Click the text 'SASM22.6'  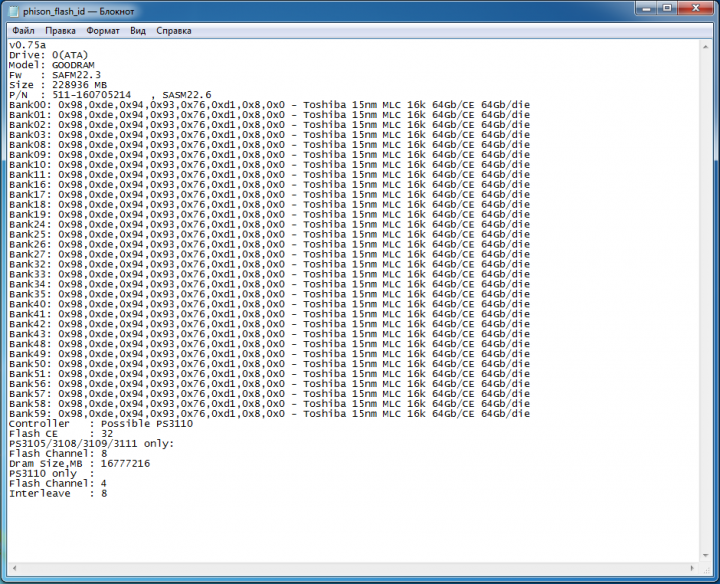point(187,95)
